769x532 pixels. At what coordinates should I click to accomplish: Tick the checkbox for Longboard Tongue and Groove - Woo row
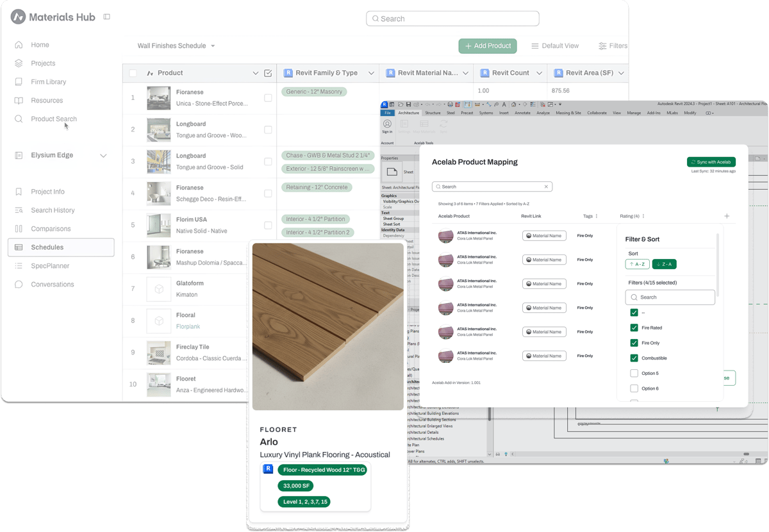268,129
